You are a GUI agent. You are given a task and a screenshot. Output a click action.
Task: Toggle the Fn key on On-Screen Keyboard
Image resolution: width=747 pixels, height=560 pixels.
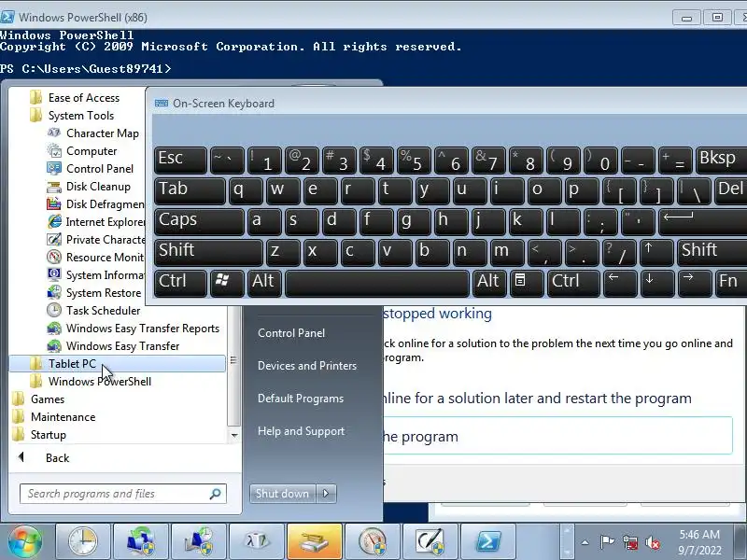pos(731,283)
